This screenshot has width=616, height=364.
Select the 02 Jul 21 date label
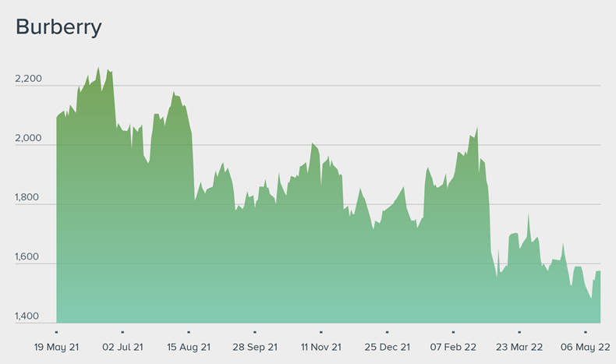click(122, 347)
